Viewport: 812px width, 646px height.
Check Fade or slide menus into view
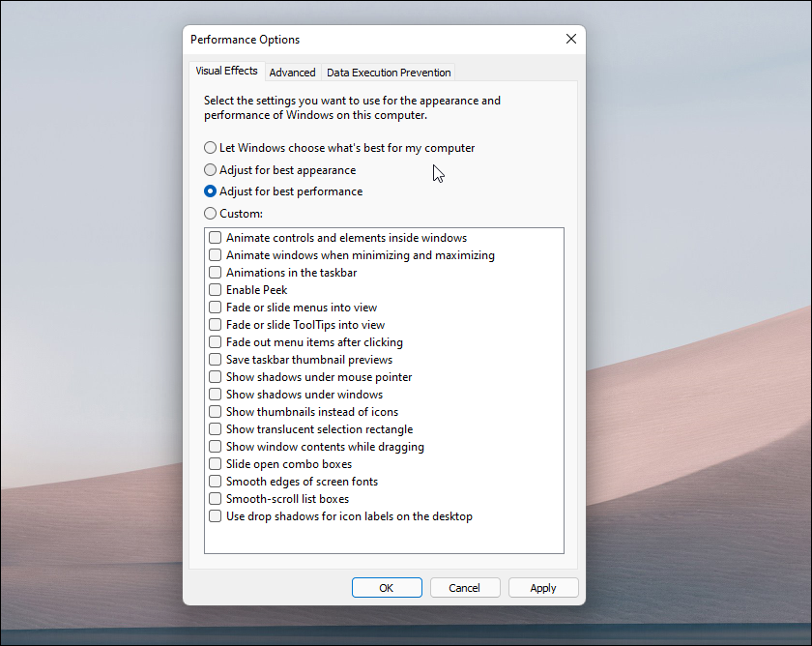(x=215, y=308)
